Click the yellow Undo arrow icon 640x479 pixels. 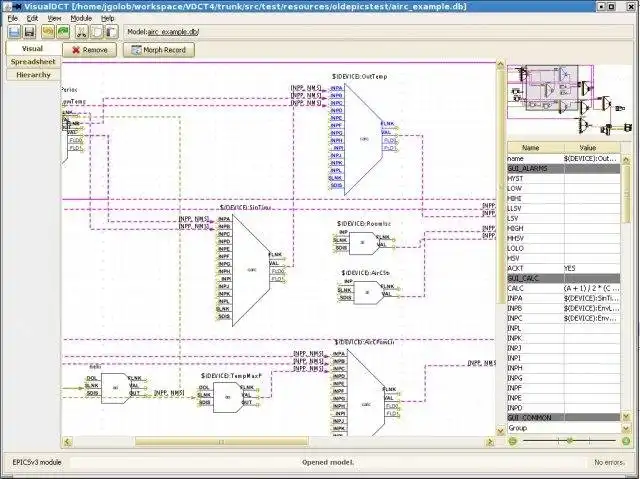tap(48, 32)
